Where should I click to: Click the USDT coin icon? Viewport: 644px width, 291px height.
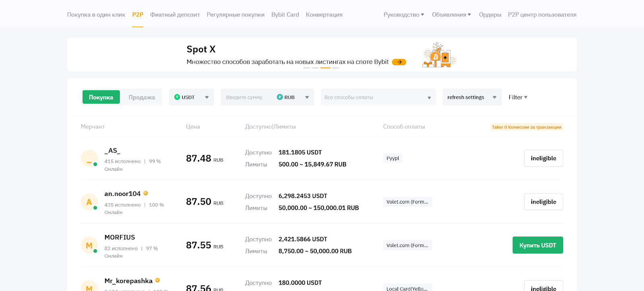click(x=177, y=97)
